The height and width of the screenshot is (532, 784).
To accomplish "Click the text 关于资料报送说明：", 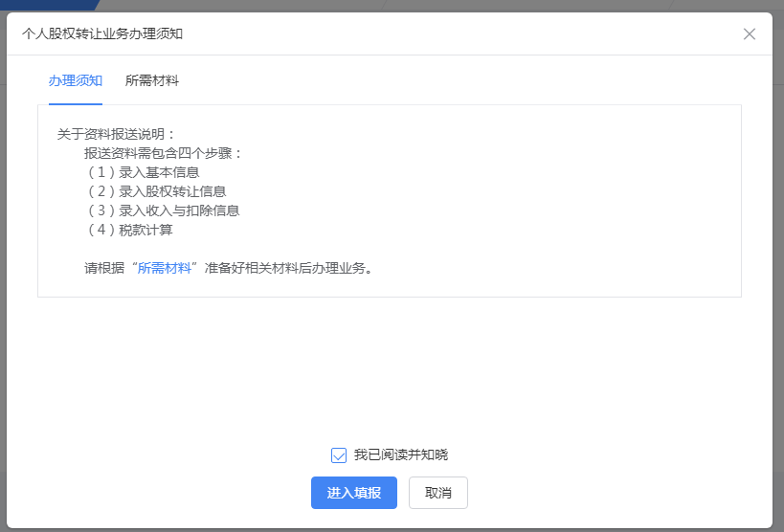I will pos(116,134).
